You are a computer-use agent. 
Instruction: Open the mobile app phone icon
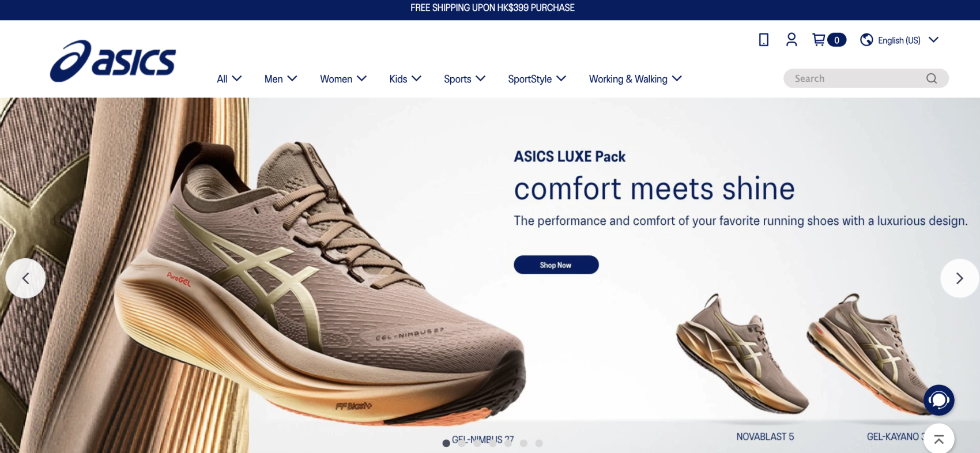763,40
